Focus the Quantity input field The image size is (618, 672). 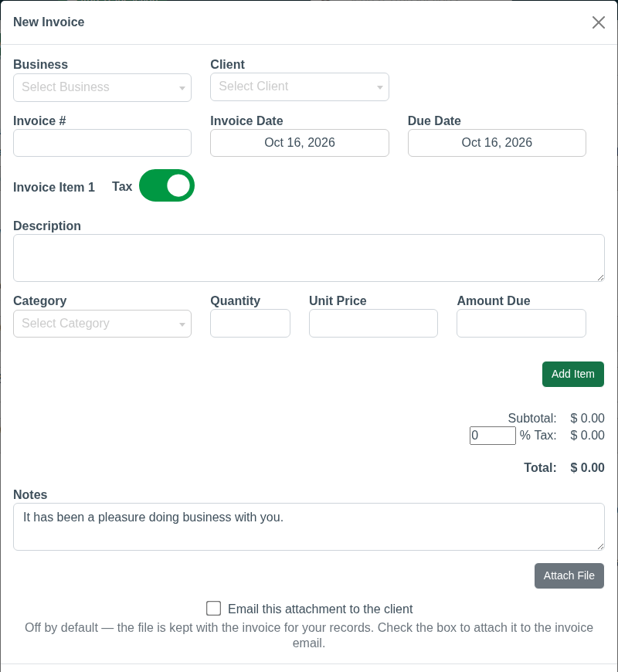click(250, 323)
